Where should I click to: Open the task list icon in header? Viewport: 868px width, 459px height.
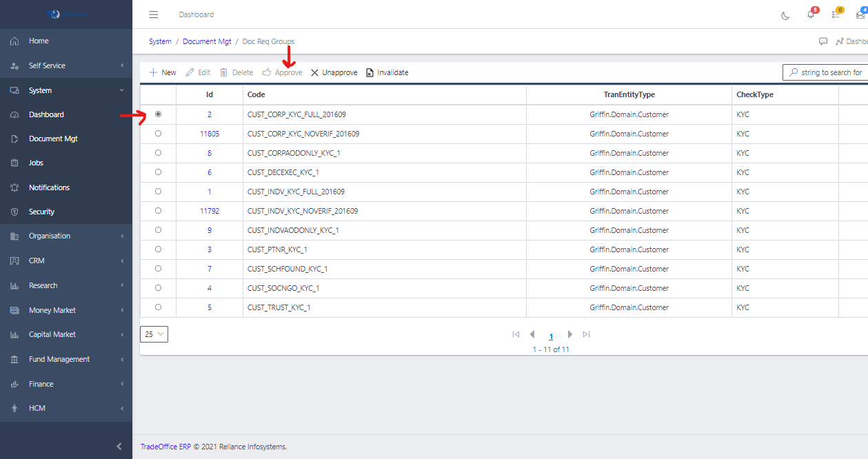pyautogui.click(x=836, y=15)
